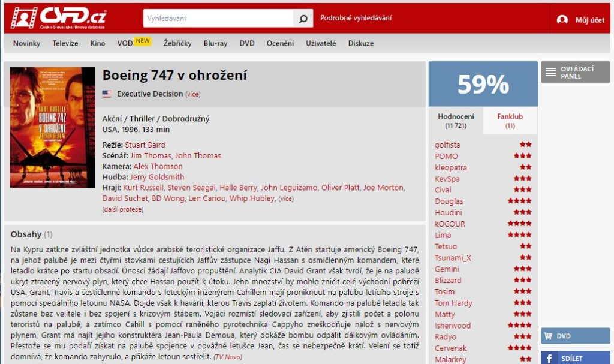Expand full cast via (více) after Whip Hubley

click(x=286, y=198)
